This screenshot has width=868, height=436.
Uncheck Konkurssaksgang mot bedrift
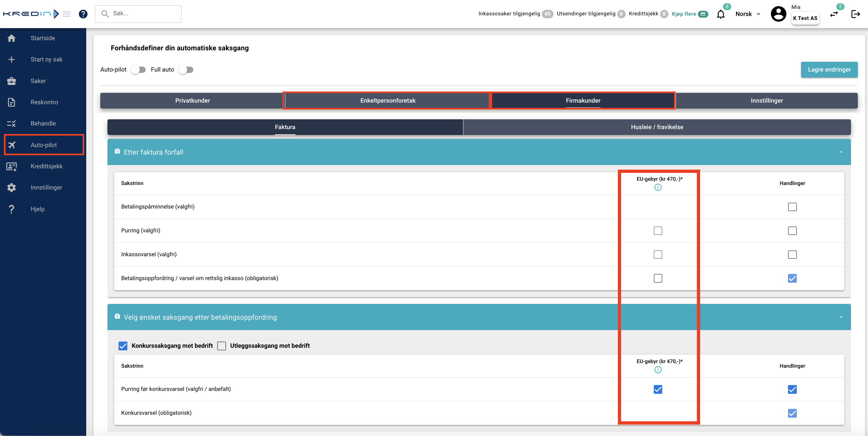pyautogui.click(x=123, y=346)
